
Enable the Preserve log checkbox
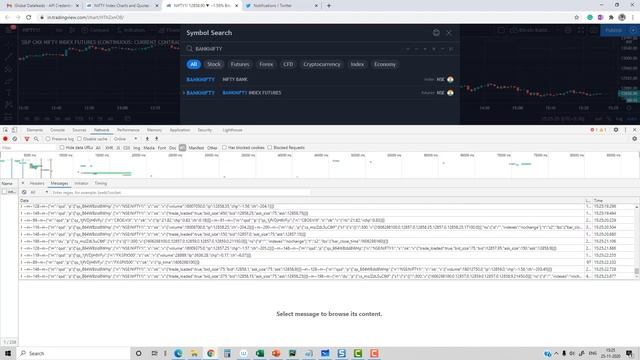tap(48, 139)
